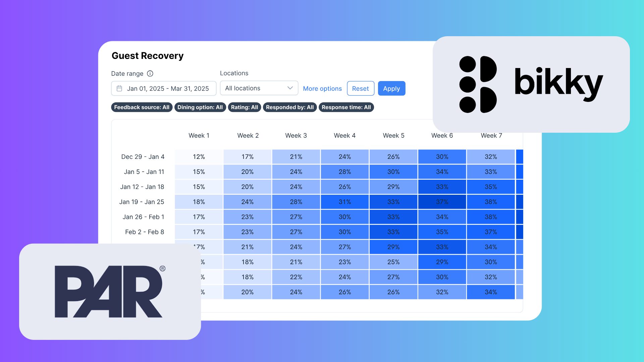The height and width of the screenshot is (362, 644).
Task: Click the Reset button
Action: pyautogui.click(x=361, y=88)
